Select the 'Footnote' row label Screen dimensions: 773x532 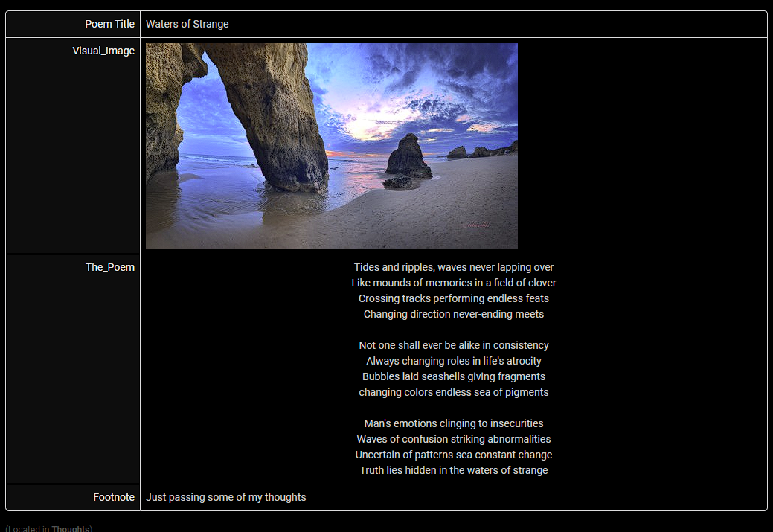[113, 497]
